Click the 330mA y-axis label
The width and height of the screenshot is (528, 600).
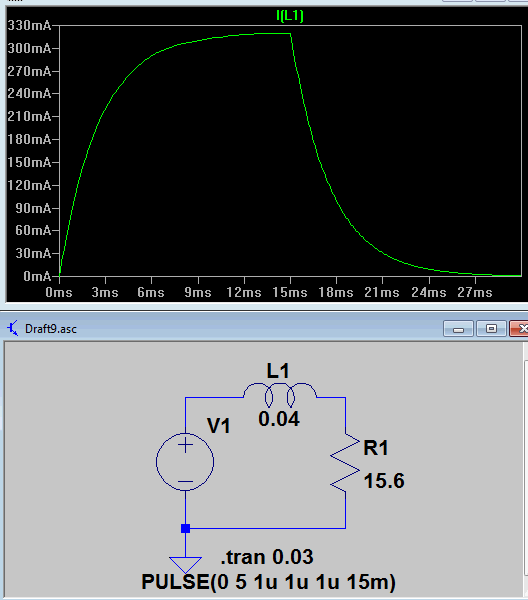pyautogui.click(x=29, y=26)
